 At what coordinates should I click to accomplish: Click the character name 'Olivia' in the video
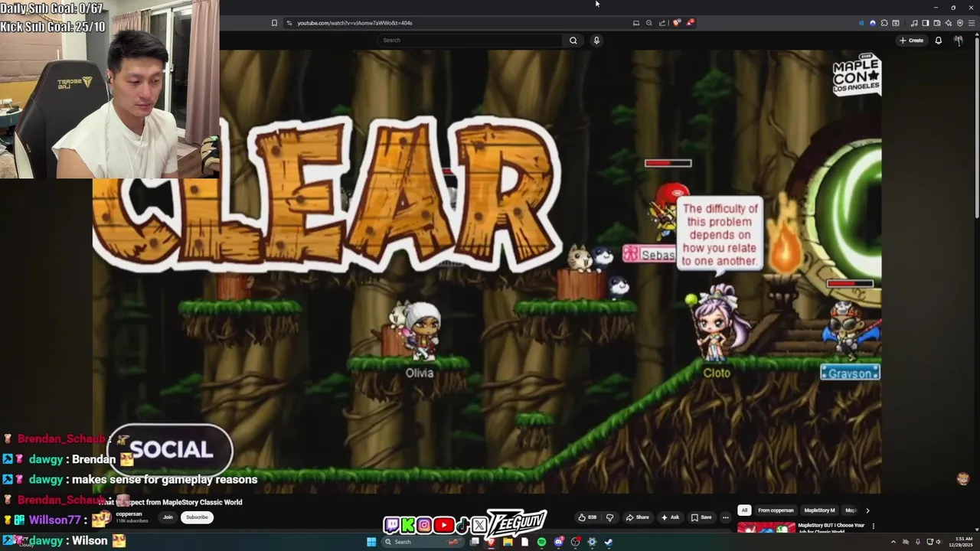pos(420,373)
